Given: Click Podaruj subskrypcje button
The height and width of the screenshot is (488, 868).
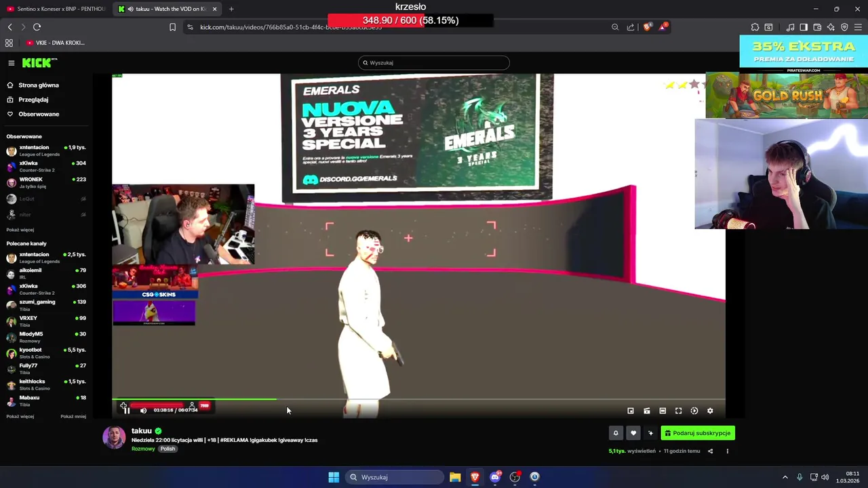Looking at the screenshot, I should click(x=698, y=433).
